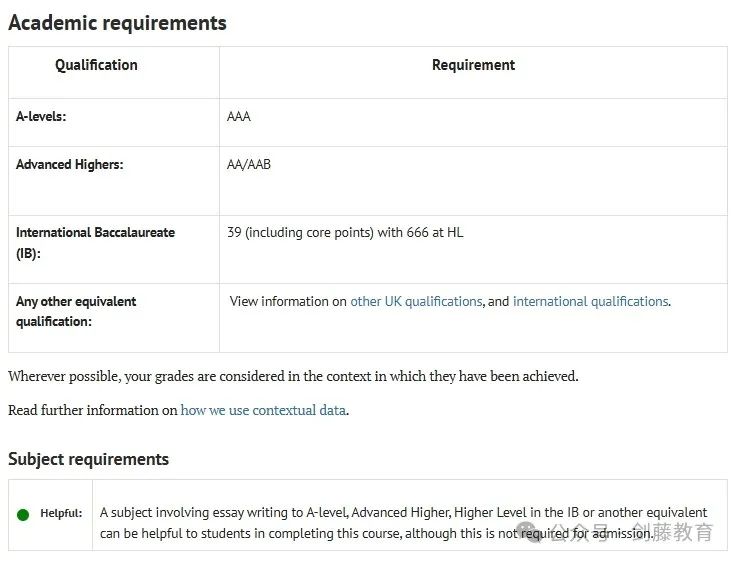This screenshot has height=562, width=737.
Task: Click the Academic requirements heading
Action: click(x=118, y=23)
